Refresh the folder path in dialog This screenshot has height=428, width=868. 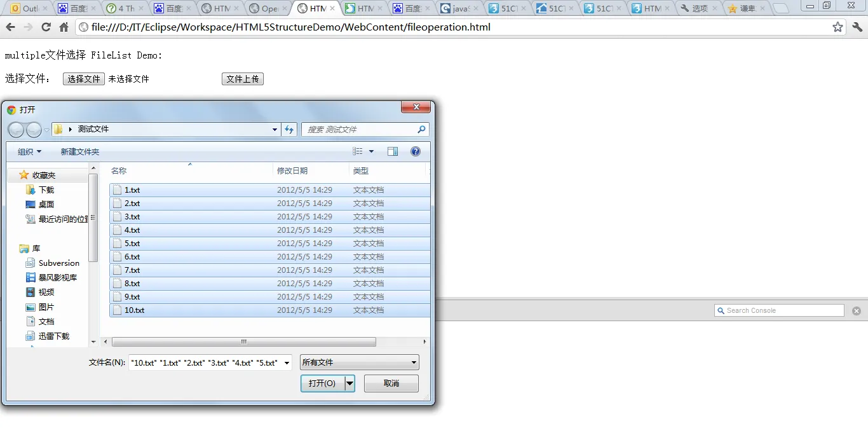289,129
